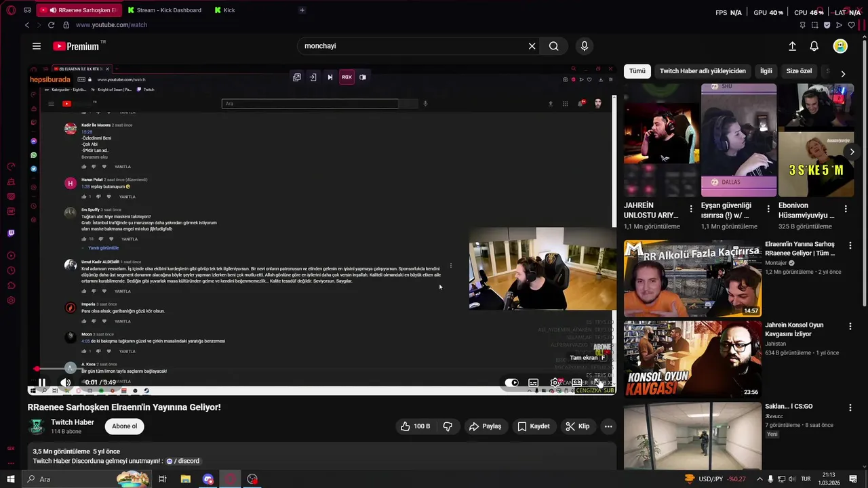
Task: Select the Size özel filter chip
Action: pos(799,71)
